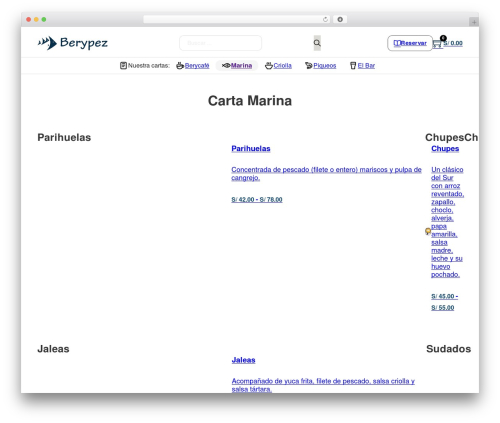Click the book icon in Reservar button
Screen dimensions: 500x423
pyautogui.click(x=397, y=43)
